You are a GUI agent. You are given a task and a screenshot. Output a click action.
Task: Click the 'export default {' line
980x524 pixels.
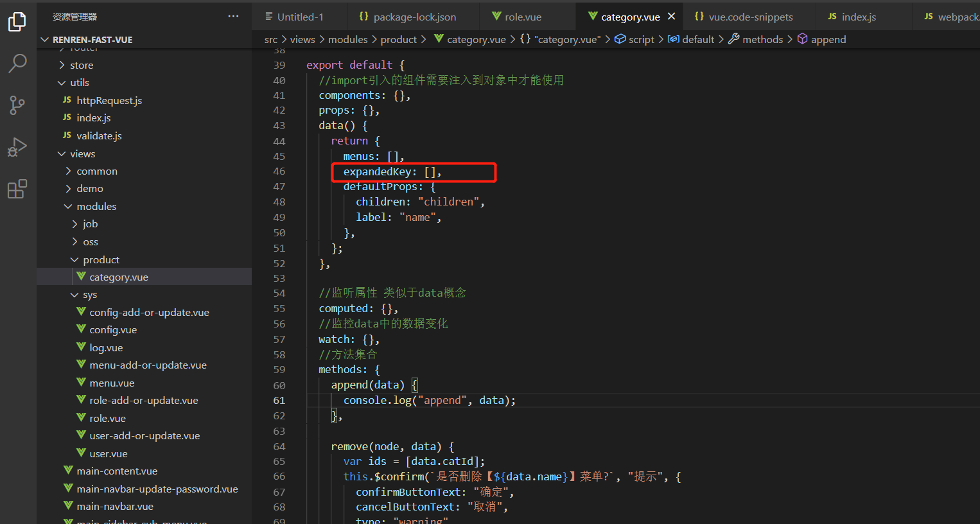pos(355,65)
